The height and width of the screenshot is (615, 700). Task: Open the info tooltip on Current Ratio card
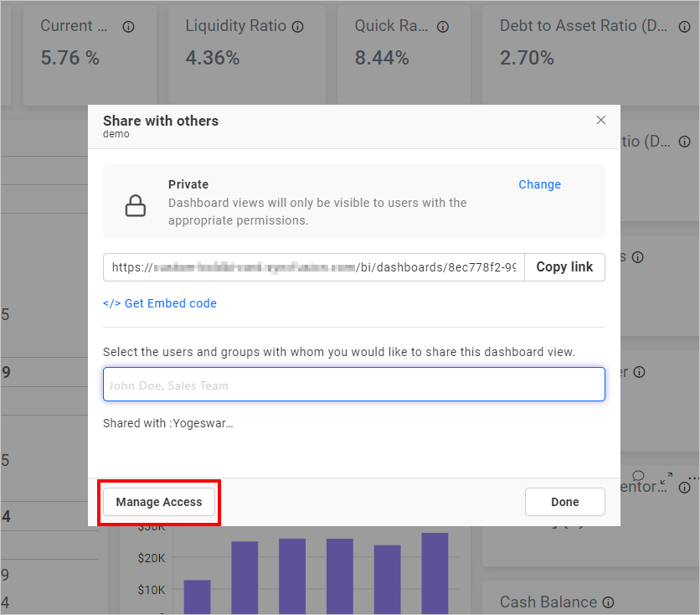click(x=129, y=26)
